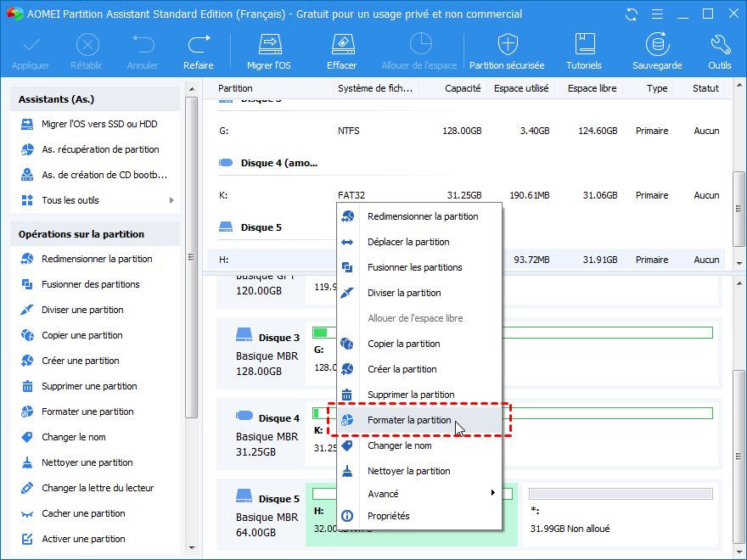Click the Migrer l'OS toolbar icon

click(x=269, y=44)
